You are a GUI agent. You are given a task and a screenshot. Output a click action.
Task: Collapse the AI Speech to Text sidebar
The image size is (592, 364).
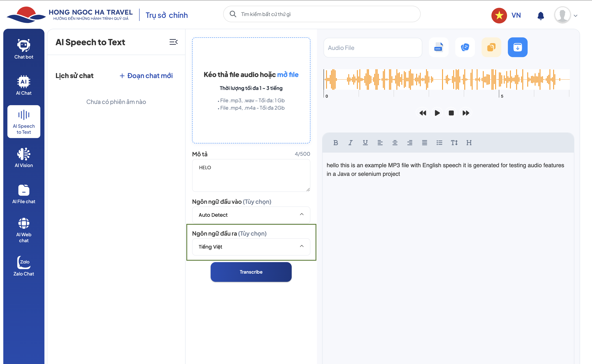(173, 42)
